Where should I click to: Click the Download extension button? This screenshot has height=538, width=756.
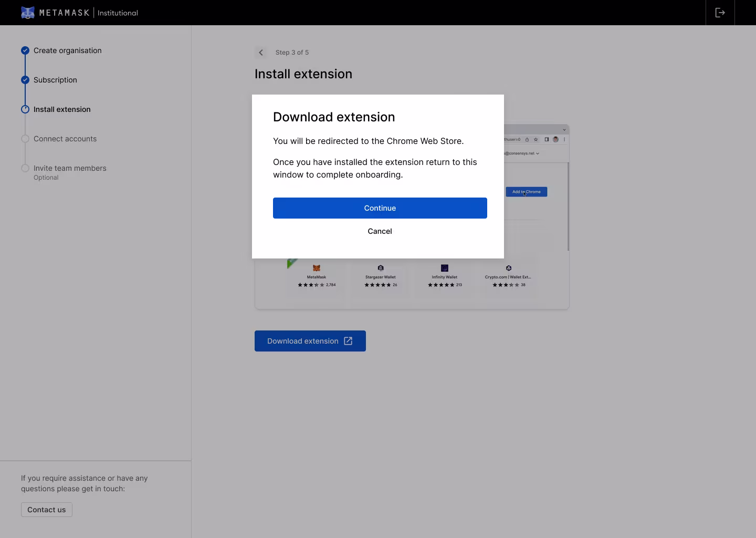point(310,341)
